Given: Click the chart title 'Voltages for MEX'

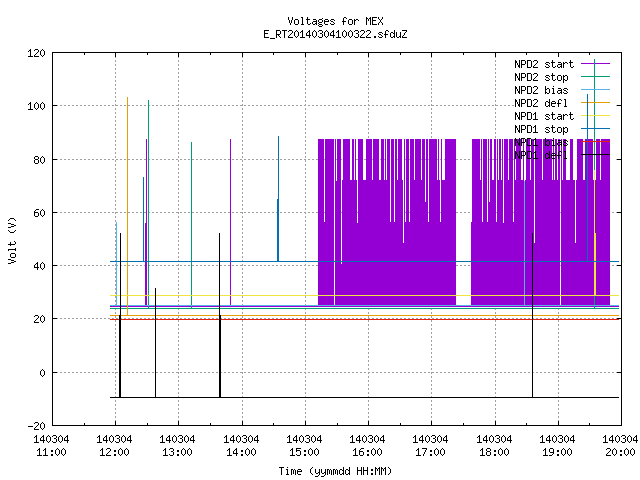Looking at the screenshot, I should coord(335,21).
